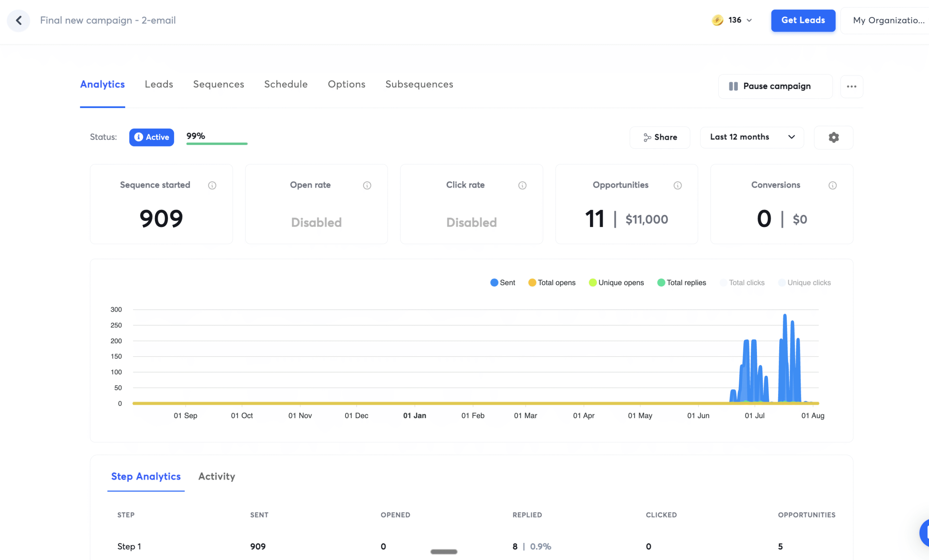The width and height of the screenshot is (929, 560).
Task: Switch to the Activity tab
Action: pyautogui.click(x=216, y=476)
